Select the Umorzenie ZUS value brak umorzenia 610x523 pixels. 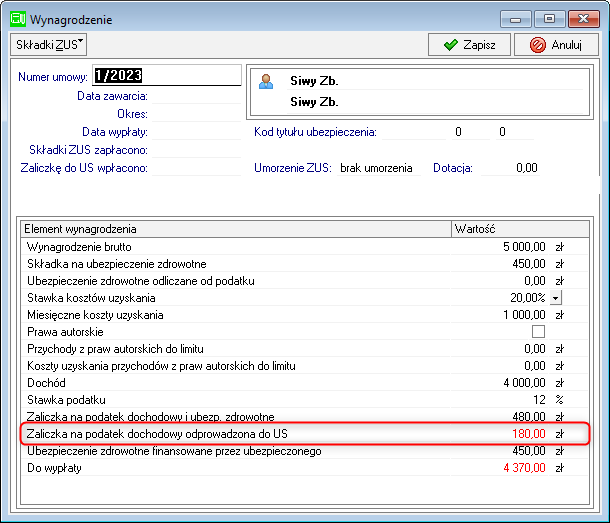pos(379,168)
